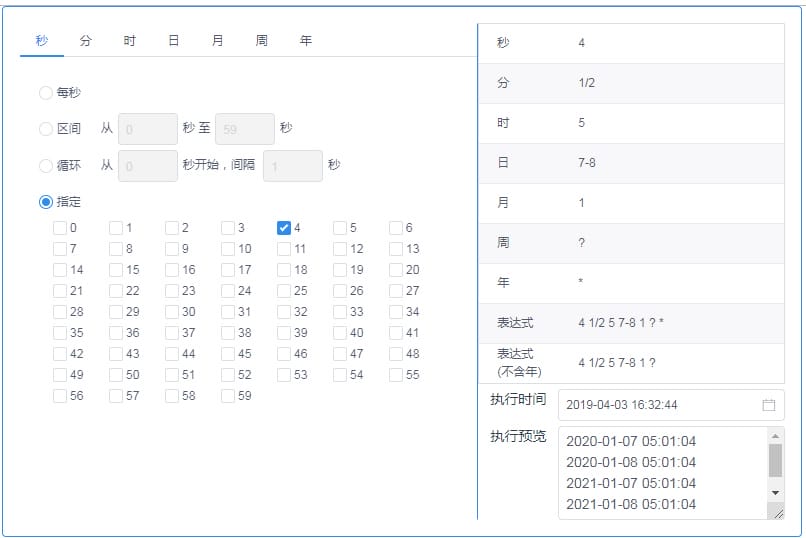The width and height of the screenshot is (806, 538).
Task: Click the 表达式 row value in table
Action: (621, 323)
